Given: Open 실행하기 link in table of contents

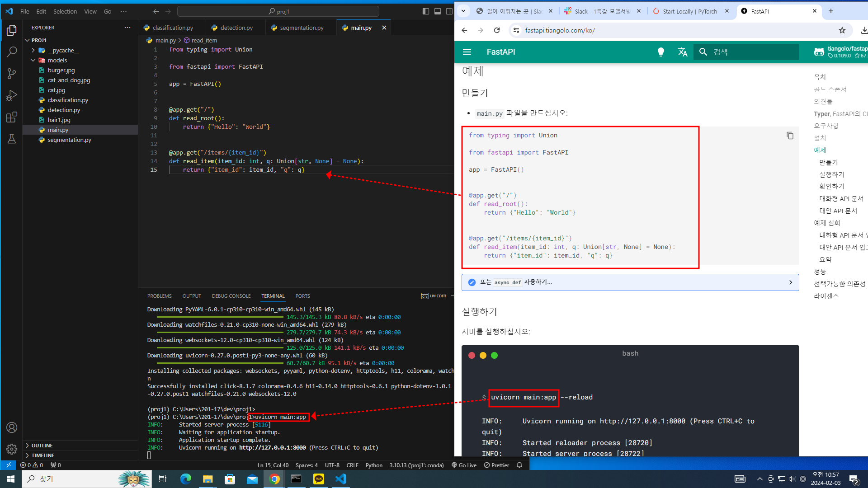Looking at the screenshot, I should pyautogui.click(x=831, y=174).
